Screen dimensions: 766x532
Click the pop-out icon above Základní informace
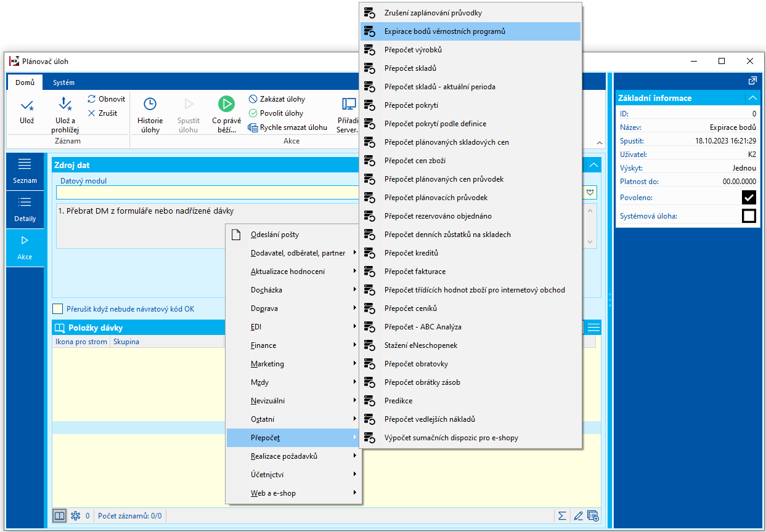pyautogui.click(x=752, y=81)
